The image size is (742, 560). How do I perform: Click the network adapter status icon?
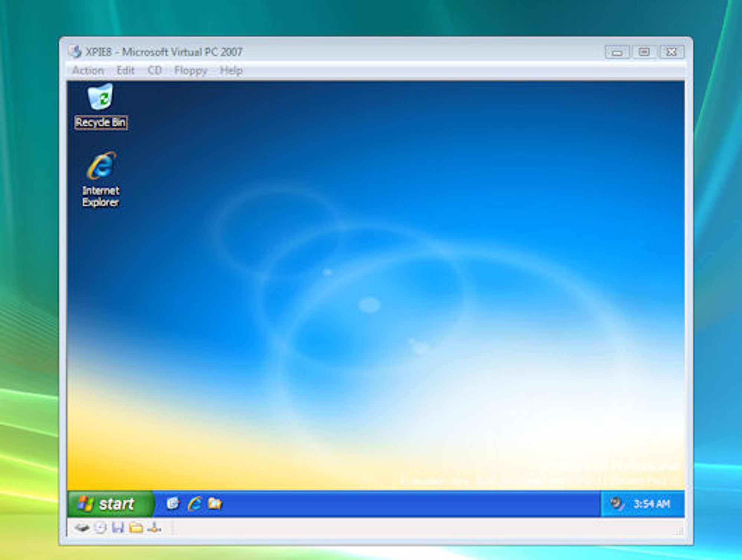pyautogui.click(x=154, y=527)
